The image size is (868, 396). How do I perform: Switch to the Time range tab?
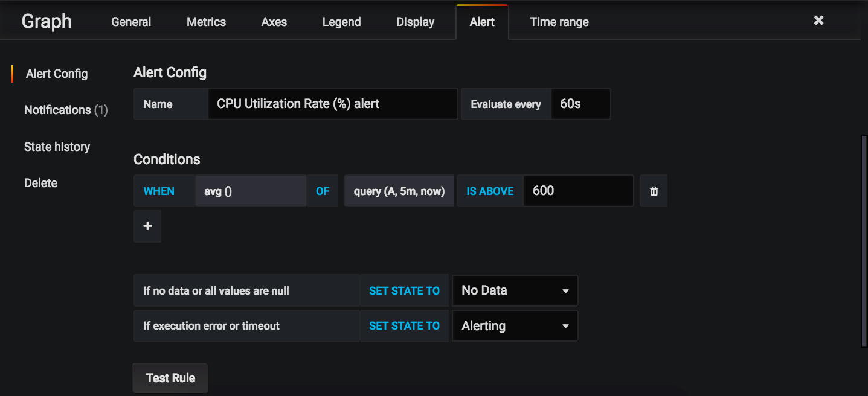[x=558, y=22]
